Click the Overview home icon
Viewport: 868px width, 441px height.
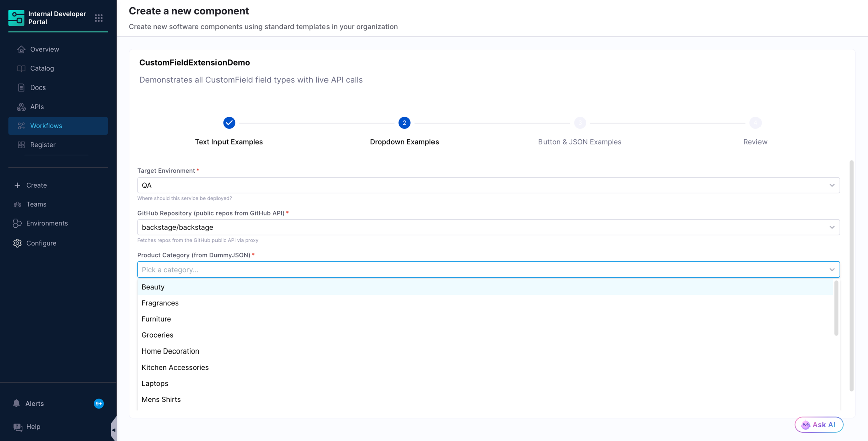[x=21, y=49]
